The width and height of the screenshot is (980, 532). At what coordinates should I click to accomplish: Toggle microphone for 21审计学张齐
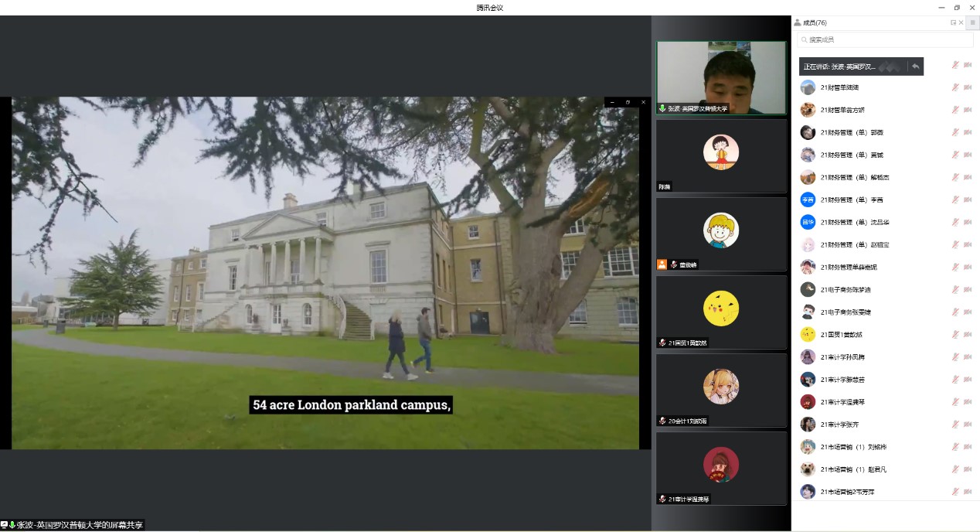point(955,424)
